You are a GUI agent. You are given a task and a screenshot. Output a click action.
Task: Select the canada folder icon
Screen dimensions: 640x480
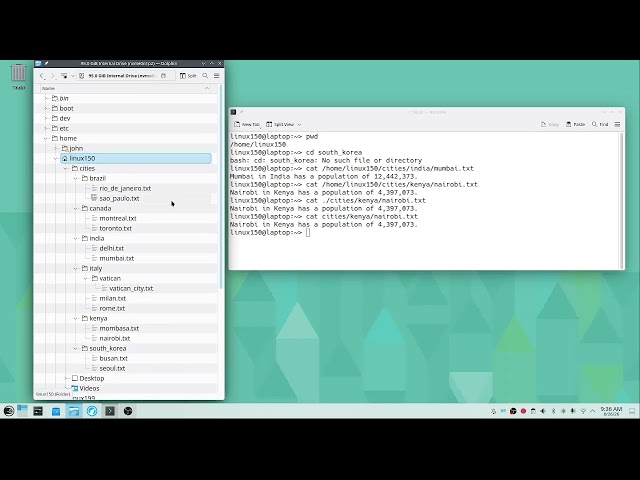pyautogui.click(x=84, y=209)
